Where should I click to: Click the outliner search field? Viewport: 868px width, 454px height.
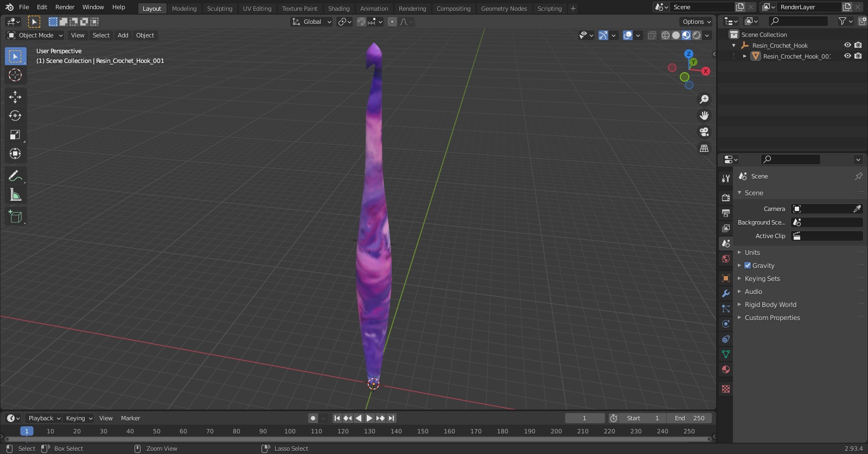coord(799,21)
